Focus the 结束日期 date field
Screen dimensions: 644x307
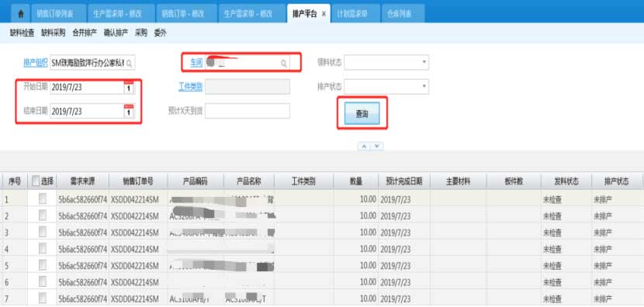(x=92, y=111)
